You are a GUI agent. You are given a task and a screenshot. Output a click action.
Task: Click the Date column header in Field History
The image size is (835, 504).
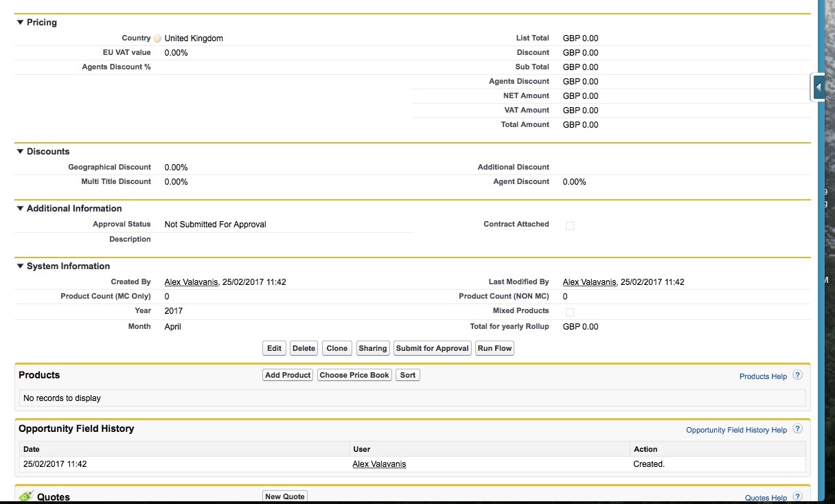pyautogui.click(x=32, y=449)
